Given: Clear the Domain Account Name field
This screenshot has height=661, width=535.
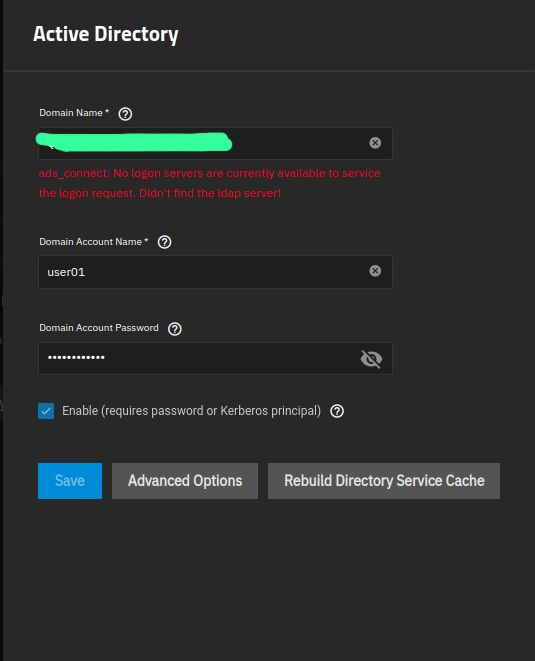Looking at the screenshot, I should 375,271.
